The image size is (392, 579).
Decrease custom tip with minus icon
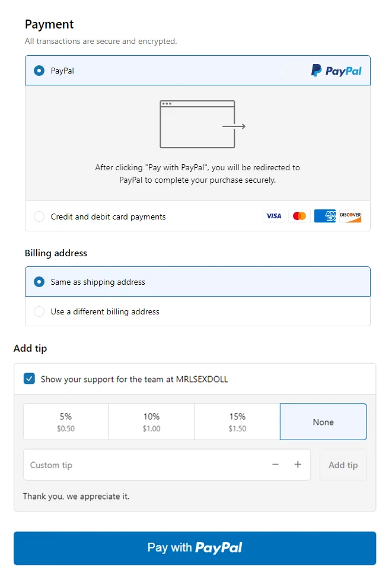[275, 465]
